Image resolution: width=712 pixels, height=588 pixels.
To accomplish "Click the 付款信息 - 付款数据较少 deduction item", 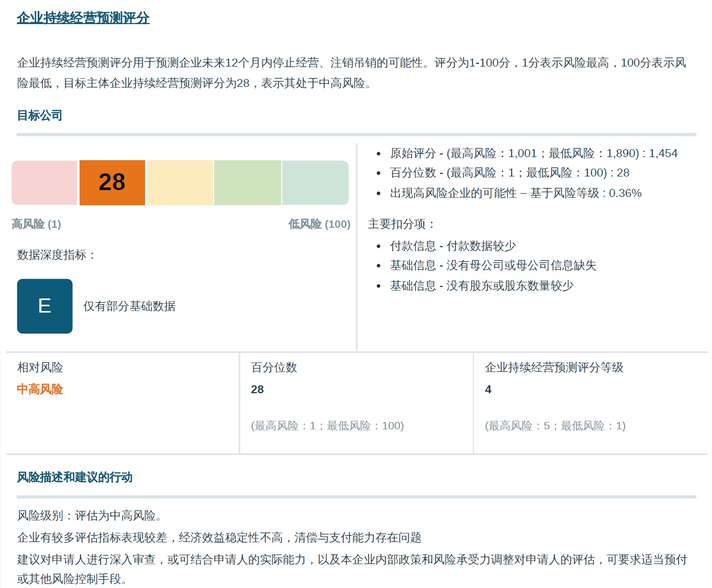I will click(x=452, y=246).
